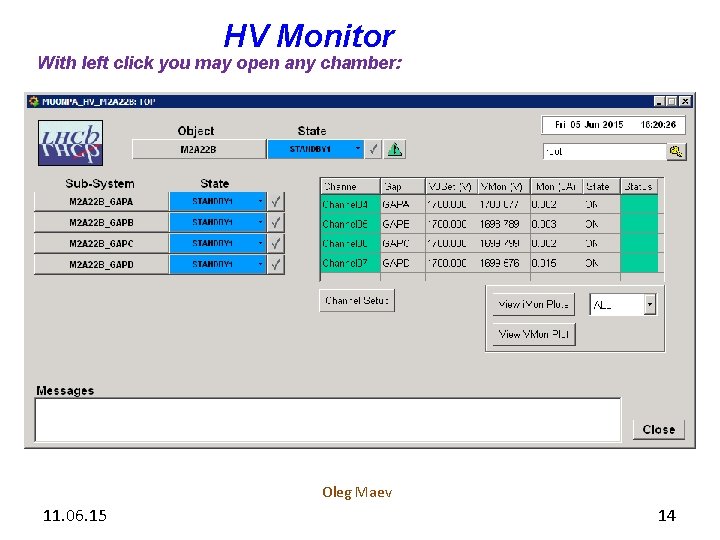
Task: Select Channel07 cell in table
Action: click(350, 263)
